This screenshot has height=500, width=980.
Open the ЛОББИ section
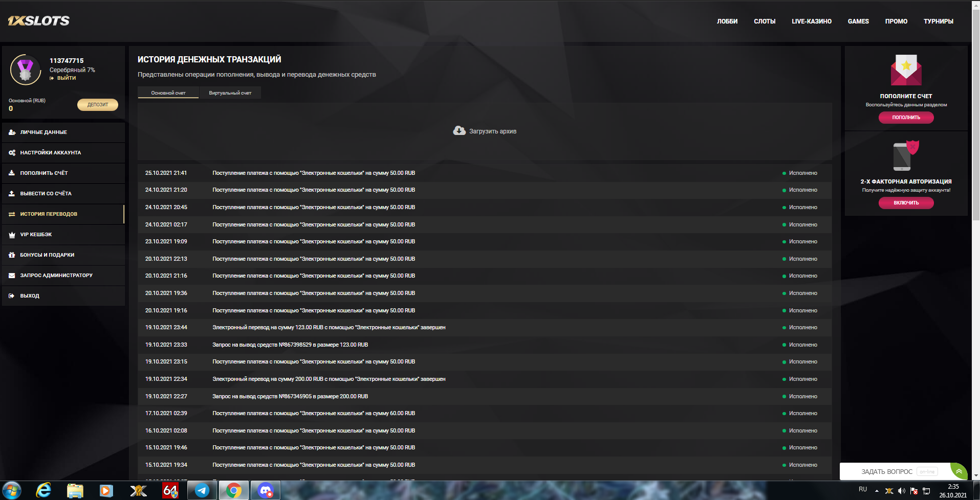(x=727, y=21)
